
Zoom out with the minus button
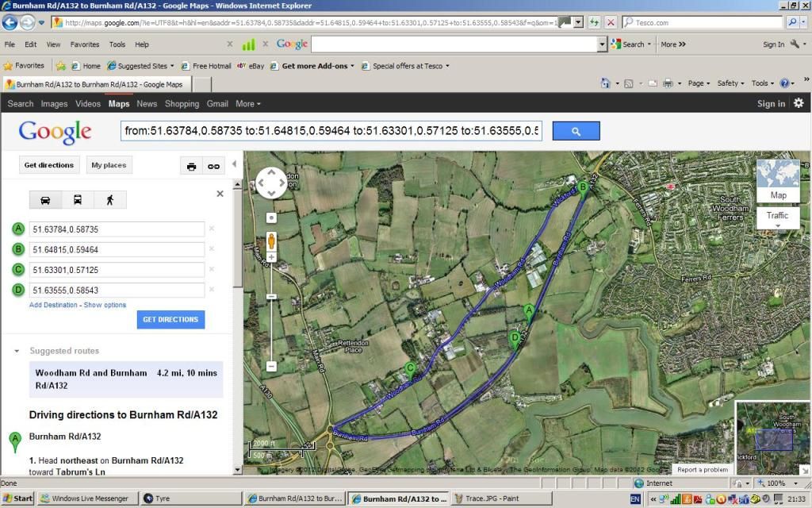tap(271, 366)
